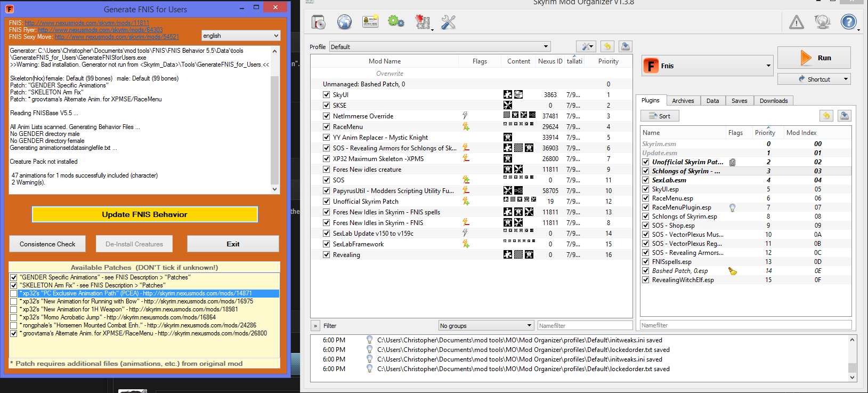Image resolution: width=868 pixels, height=393 pixels.
Task: Click the FNIS output log scrollbar
Action: [x=275, y=120]
